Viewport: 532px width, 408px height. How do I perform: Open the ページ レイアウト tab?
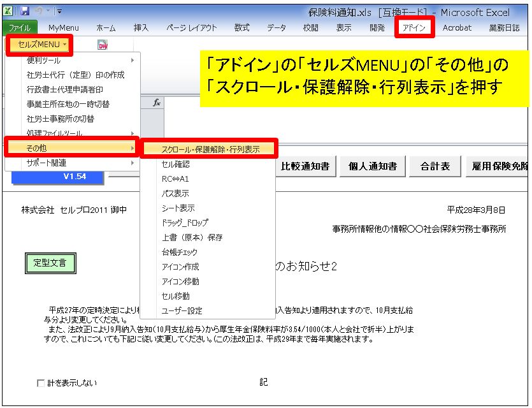pos(191,28)
